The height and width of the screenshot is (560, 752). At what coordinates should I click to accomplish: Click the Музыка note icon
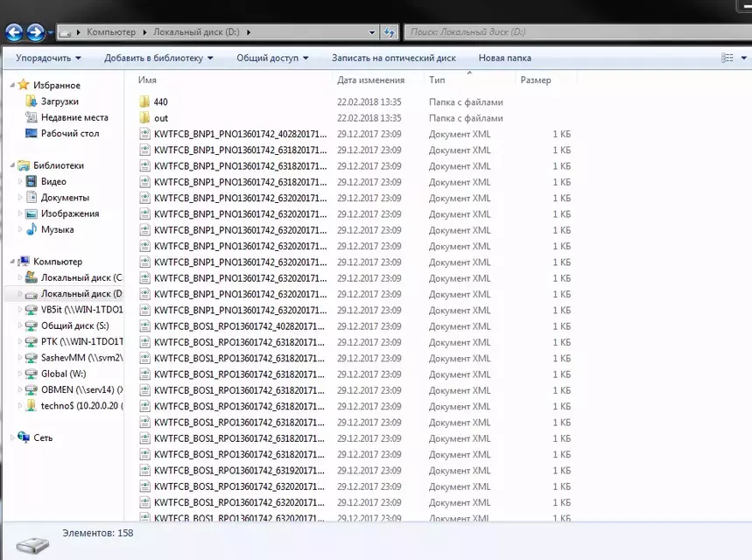click(32, 229)
